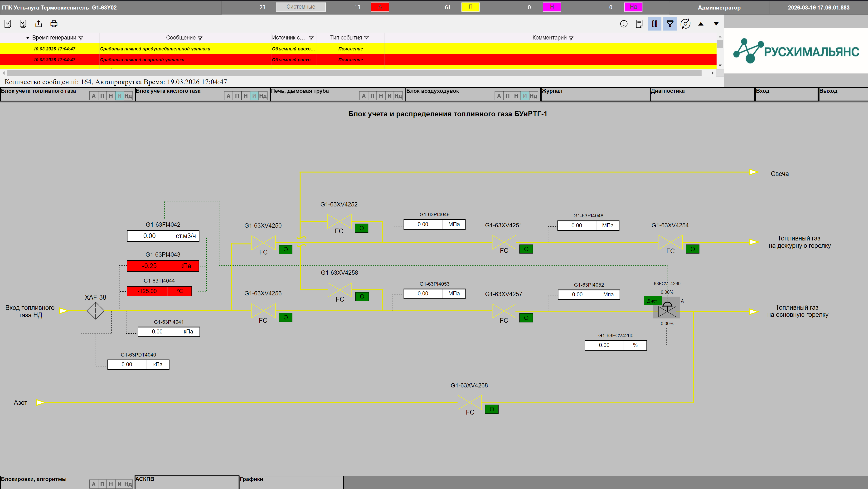Select valve symbol G1-63XV4252

[339, 221]
